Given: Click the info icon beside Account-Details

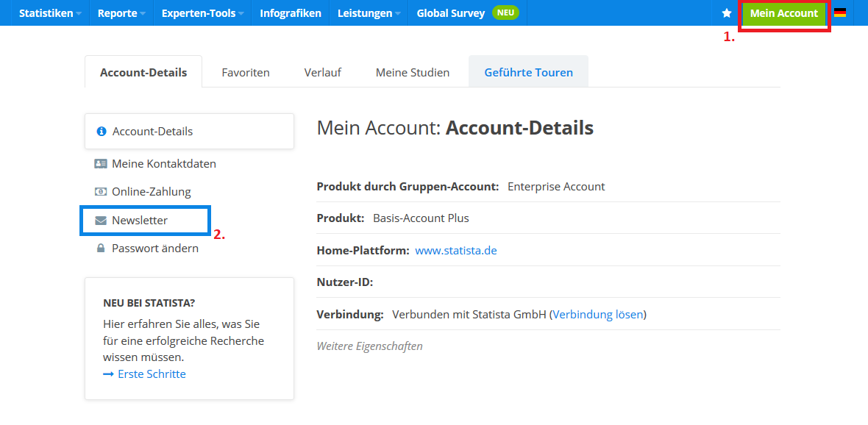Looking at the screenshot, I should pyautogui.click(x=102, y=132).
